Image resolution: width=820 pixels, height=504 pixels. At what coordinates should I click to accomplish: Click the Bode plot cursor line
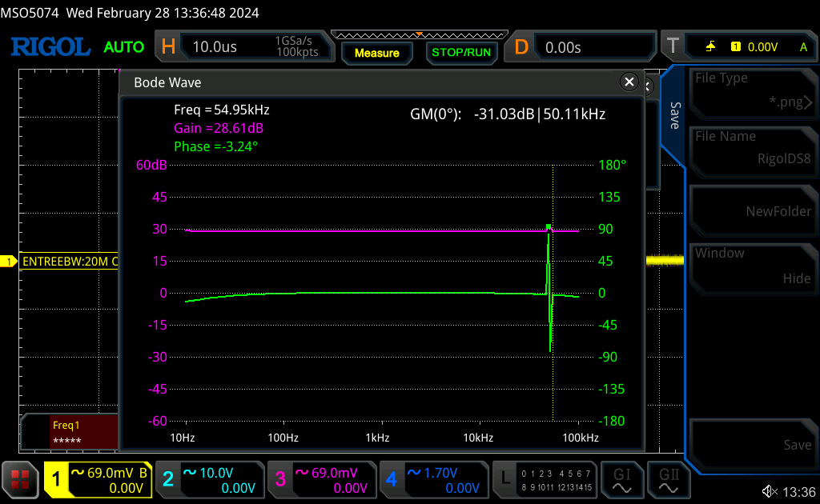pos(553,293)
